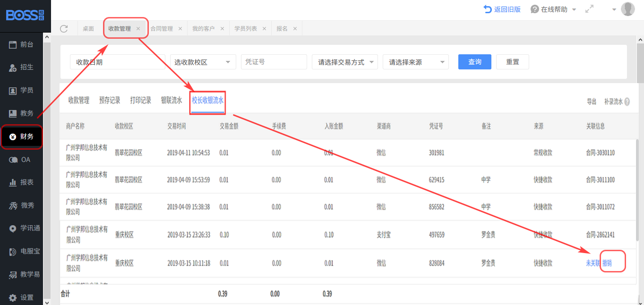Click the 导出 link
The height and width of the screenshot is (305, 644).
[592, 102]
